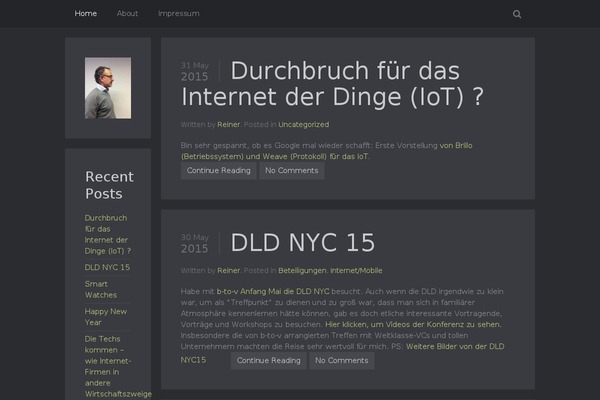
Task: Open sidebar post Die Techs kommen
Action: pos(118,366)
